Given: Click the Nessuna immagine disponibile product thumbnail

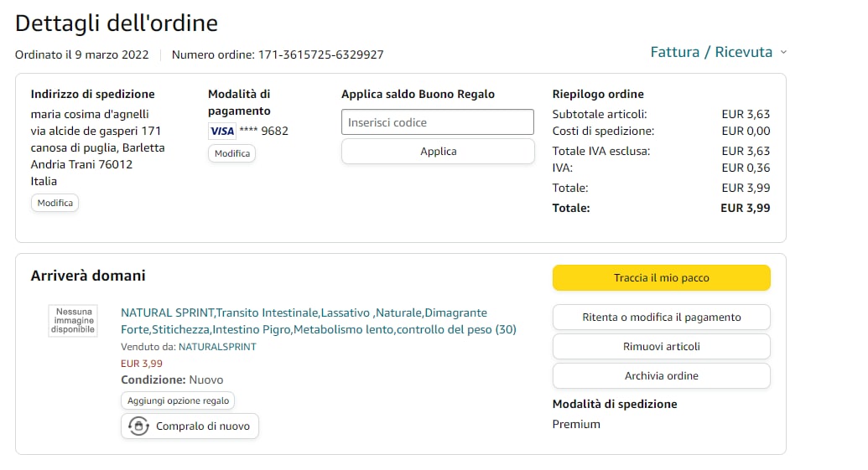Looking at the screenshot, I should (75, 320).
